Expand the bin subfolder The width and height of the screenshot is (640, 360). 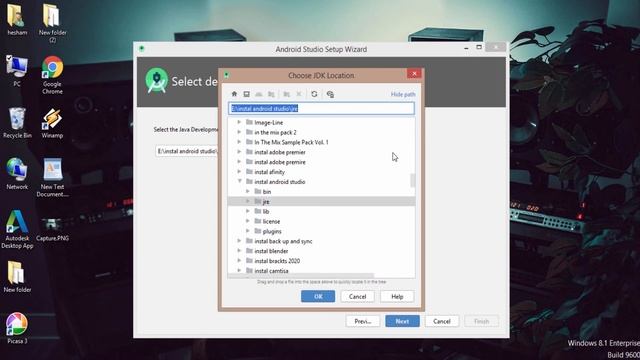click(248, 191)
